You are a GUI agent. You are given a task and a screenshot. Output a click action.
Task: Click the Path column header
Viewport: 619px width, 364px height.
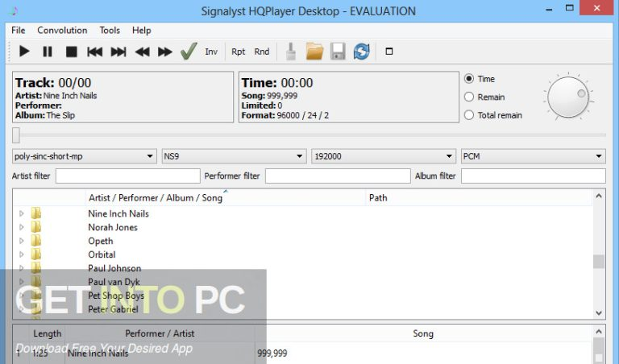[x=378, y=198]
